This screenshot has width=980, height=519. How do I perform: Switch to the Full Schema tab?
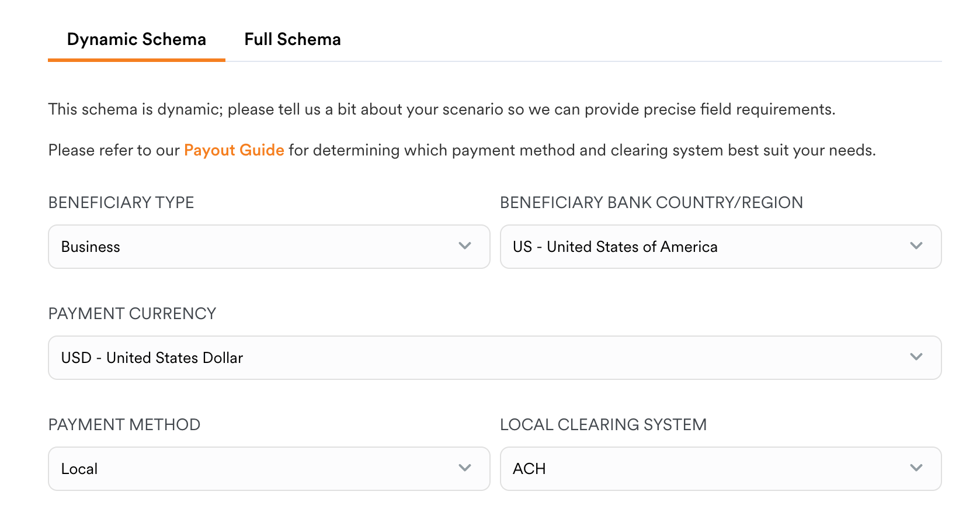click(x=292, y=39)
